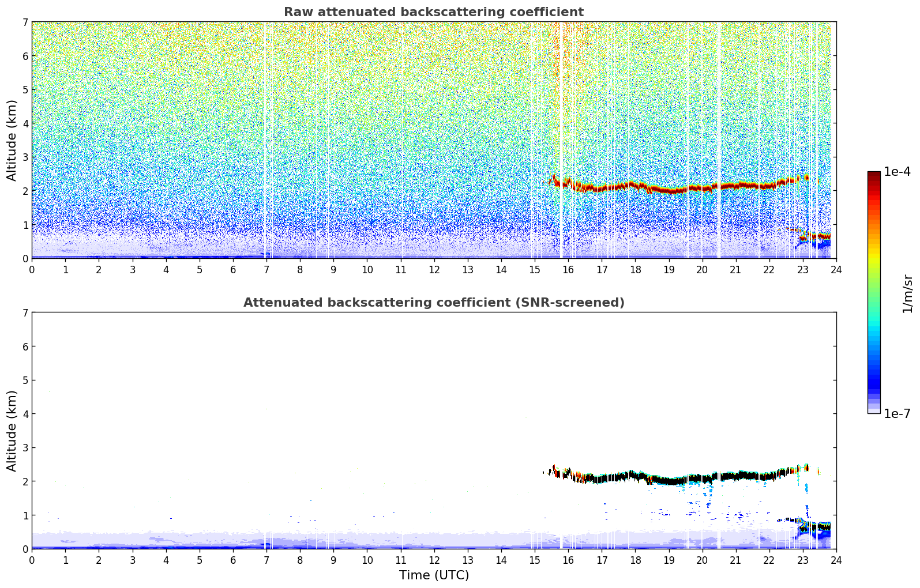The image size is (920, 588).
Task: Click y-axis tick "0" of the SNR-screened plot
Action: click(x=25, y=549)
